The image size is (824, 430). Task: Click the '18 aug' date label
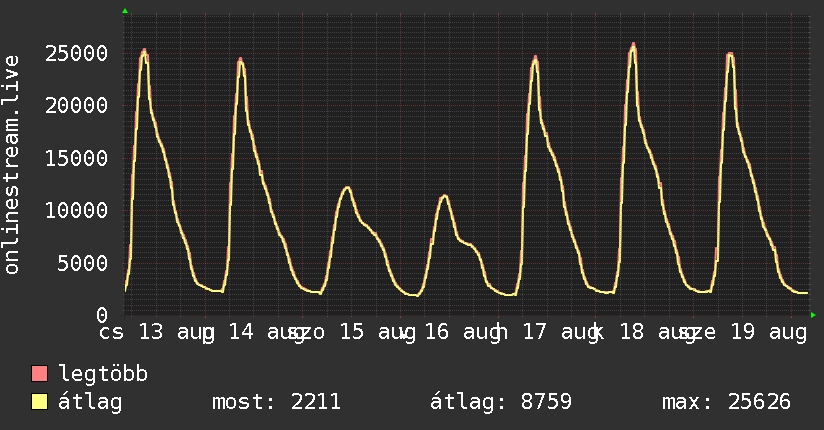point(658,332)
